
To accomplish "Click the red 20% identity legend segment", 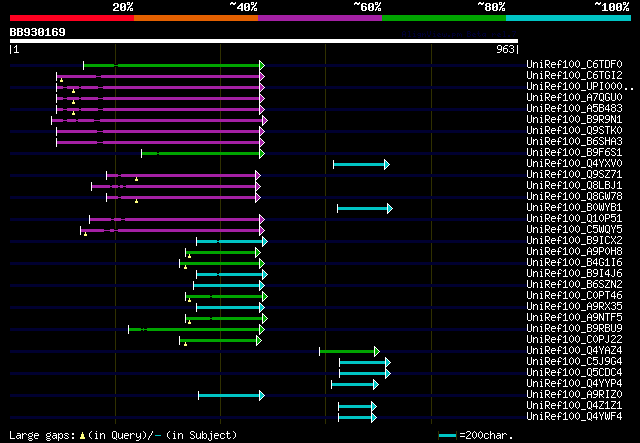I will [x=72, y=18].
